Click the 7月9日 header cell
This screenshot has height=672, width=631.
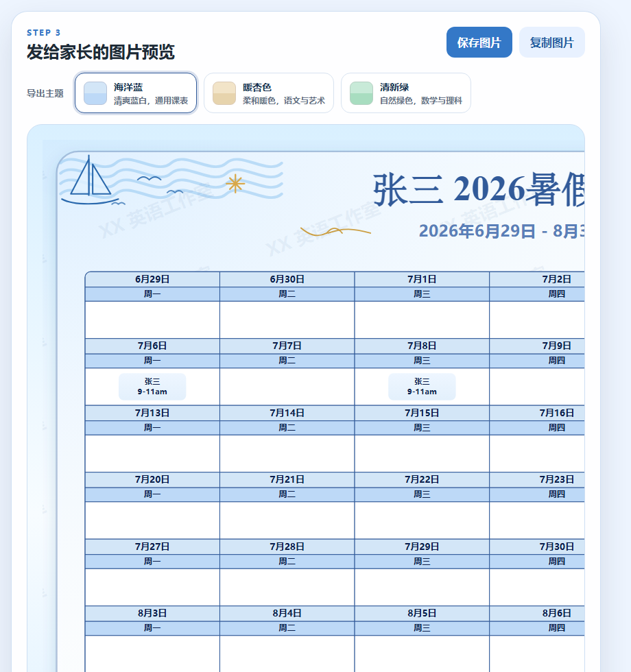(537, 346)
